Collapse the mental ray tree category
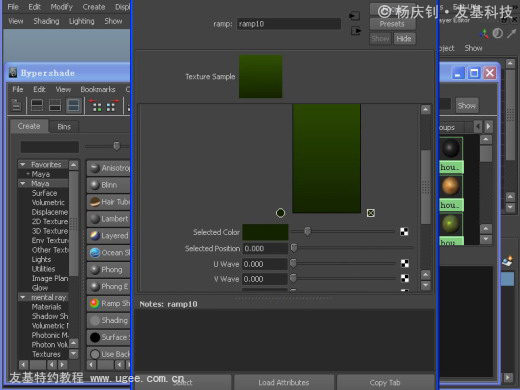Viewport: 520px width, 390px height. 23,297
